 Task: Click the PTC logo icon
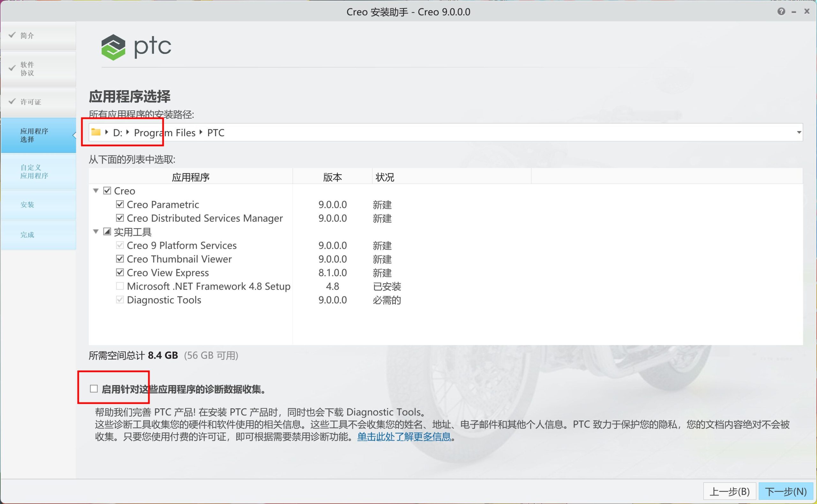coord(113,47)
